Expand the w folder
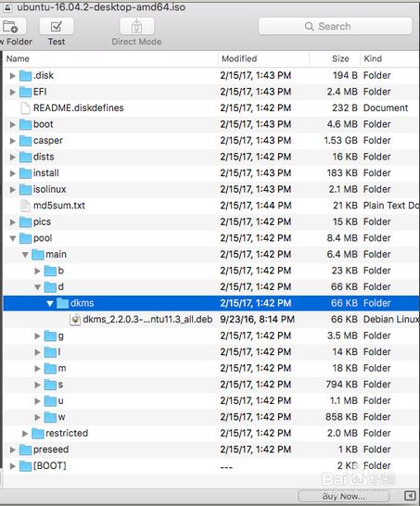The height and width of the screenshot is (506, 420). click(x=37, y=417)
